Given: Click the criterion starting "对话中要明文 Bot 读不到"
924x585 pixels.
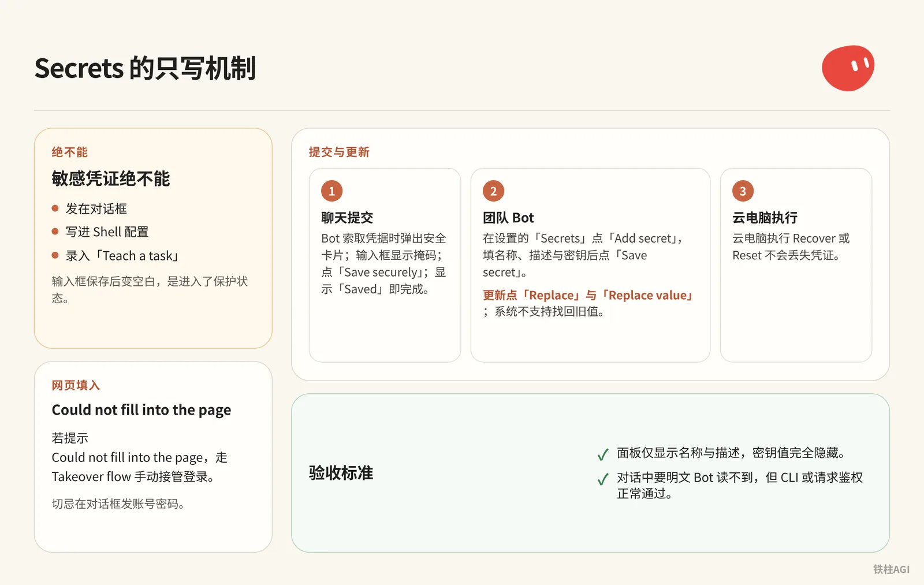Looking at the screenshot, I should (740, 485).
